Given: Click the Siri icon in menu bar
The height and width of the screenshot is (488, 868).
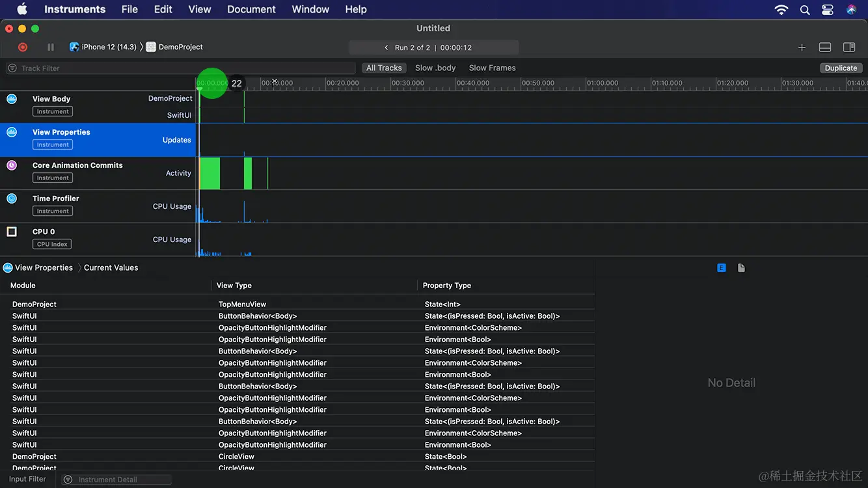Looking at the screenshot, I should click(851, 10).
